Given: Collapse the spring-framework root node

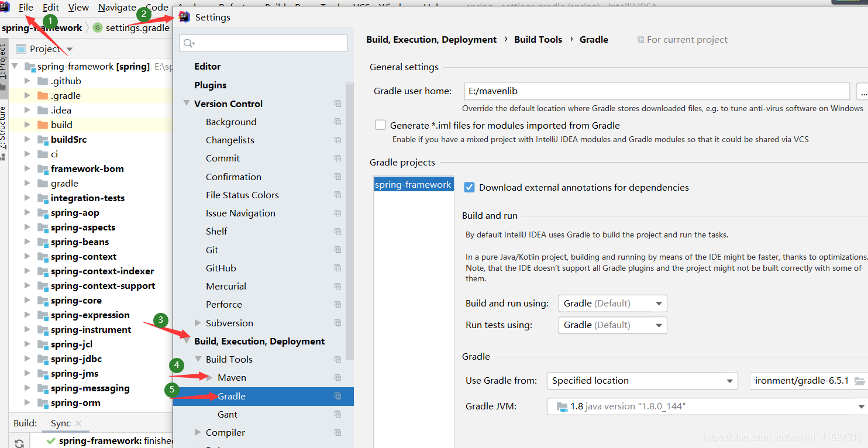Looking at the screenshot, I should [15, 67].
